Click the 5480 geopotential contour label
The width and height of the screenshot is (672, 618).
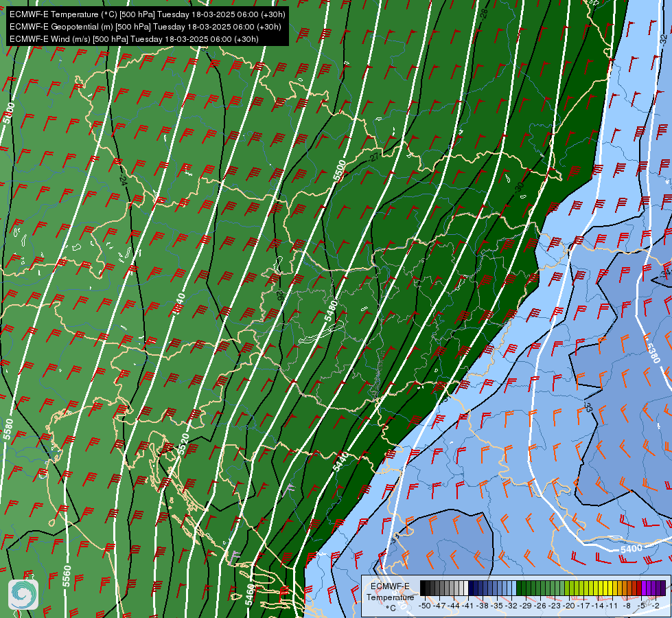330,310
